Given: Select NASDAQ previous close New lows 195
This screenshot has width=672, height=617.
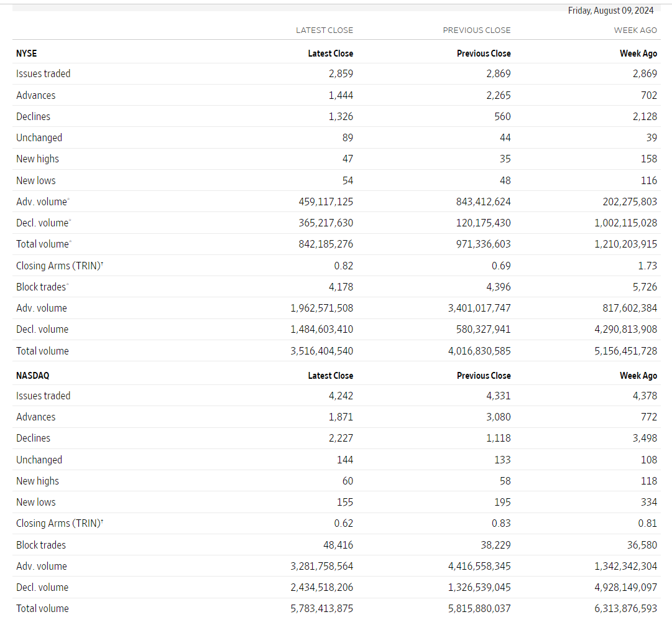Looking at the screenshot, I should point(503,502).
